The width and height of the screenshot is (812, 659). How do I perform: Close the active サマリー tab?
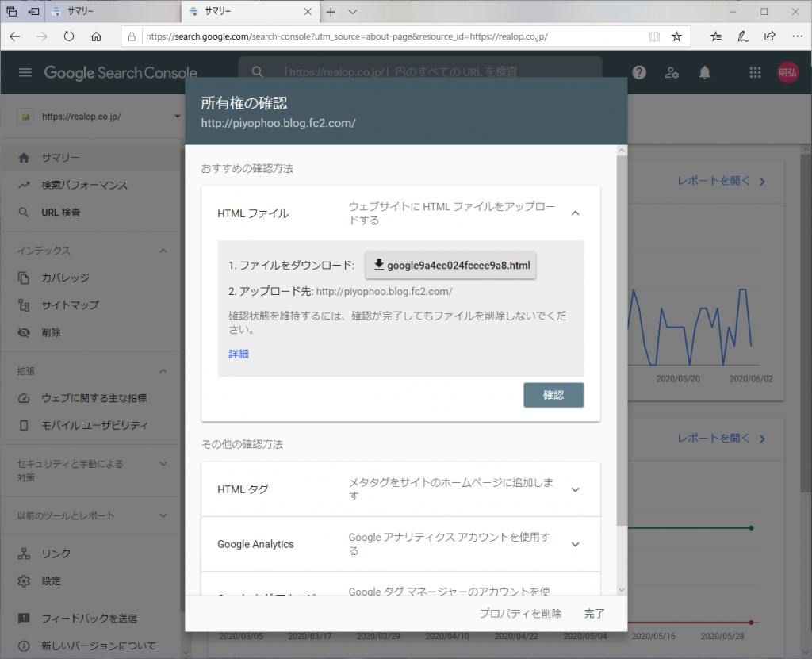(308, 11)
